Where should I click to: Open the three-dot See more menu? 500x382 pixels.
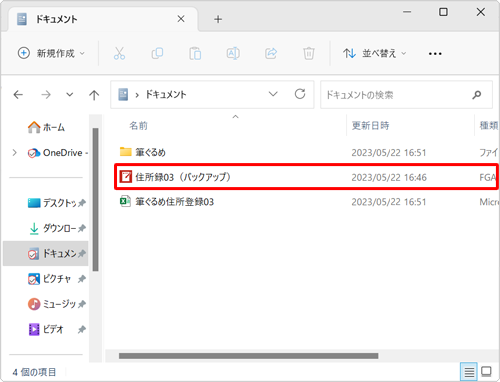(x=435, y=54)
